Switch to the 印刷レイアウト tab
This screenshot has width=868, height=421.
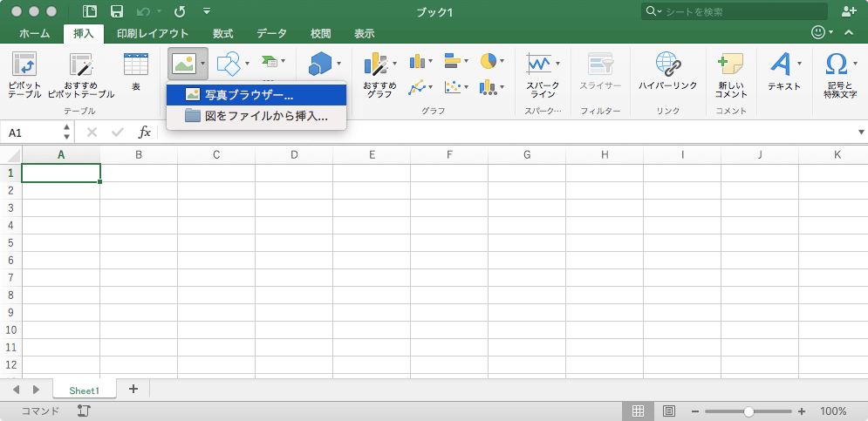pyautogui.click(x=153, y=34)
